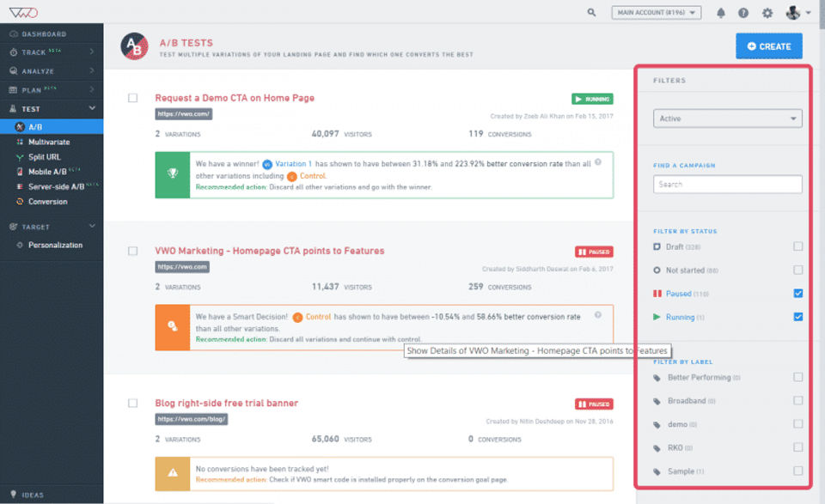This screenshot has height=504, width=825.
Task: Click the A/B Tests circular logo icon
Action: (134, 46)
